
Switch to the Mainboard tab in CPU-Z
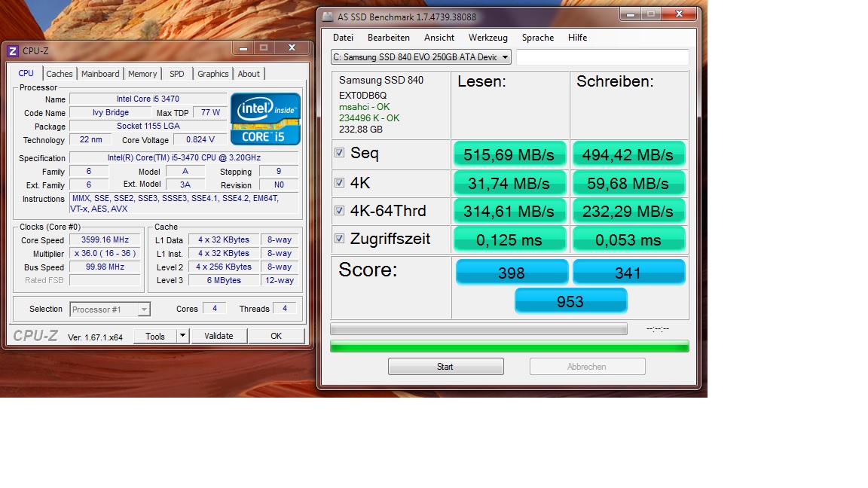tap(100, 74)
